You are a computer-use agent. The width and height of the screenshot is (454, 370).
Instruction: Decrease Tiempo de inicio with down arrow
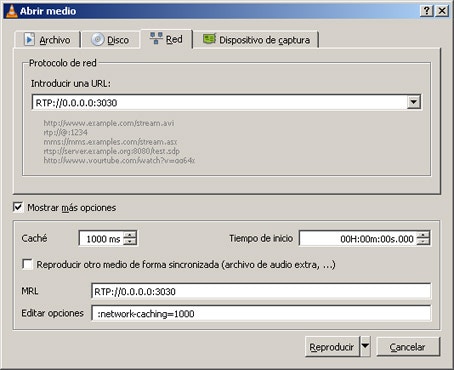tap(423, 242)
